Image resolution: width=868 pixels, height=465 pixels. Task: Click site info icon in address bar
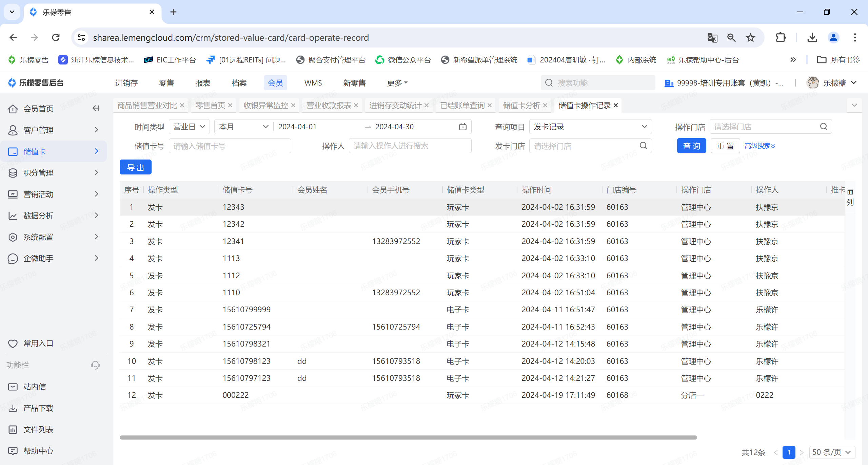click(x=81, y=38)
